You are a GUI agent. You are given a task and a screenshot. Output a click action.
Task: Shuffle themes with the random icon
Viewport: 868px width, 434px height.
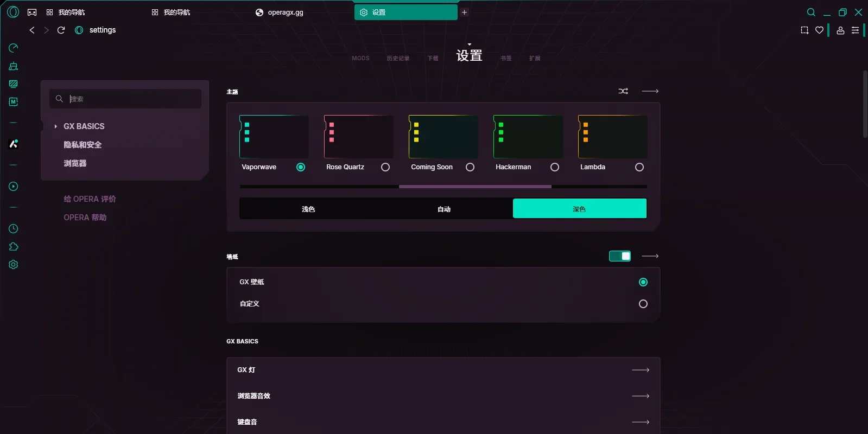coord(623,91)
